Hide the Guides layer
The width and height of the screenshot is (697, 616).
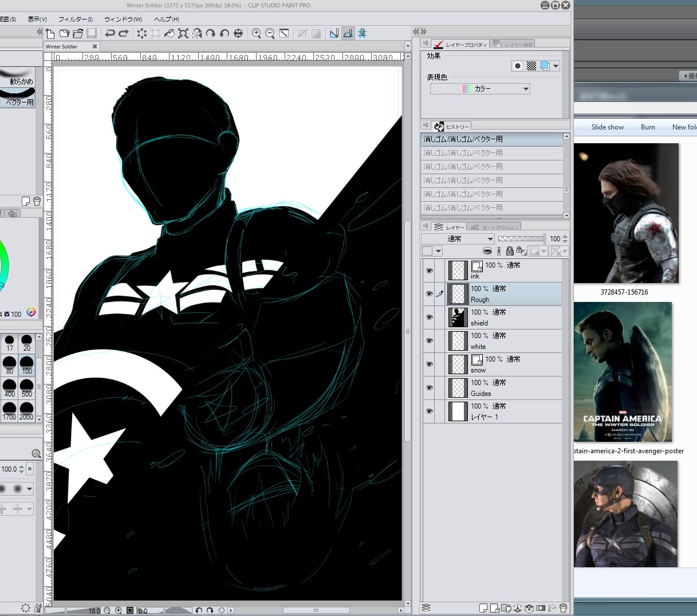(429, 388)
